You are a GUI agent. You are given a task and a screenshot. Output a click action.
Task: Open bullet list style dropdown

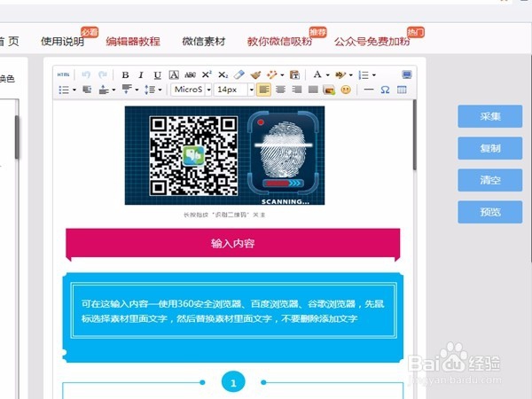(74, 90)
